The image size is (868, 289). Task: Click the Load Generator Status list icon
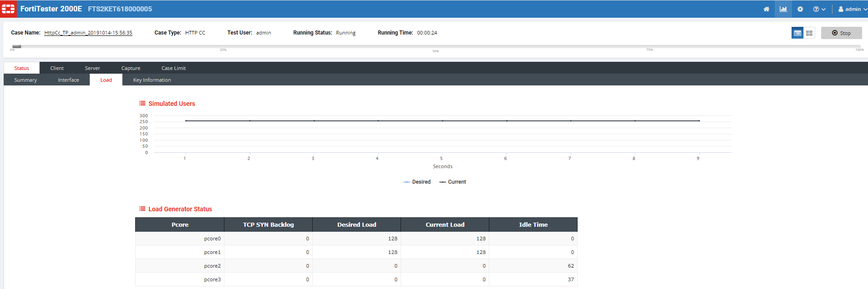[142, 209]
